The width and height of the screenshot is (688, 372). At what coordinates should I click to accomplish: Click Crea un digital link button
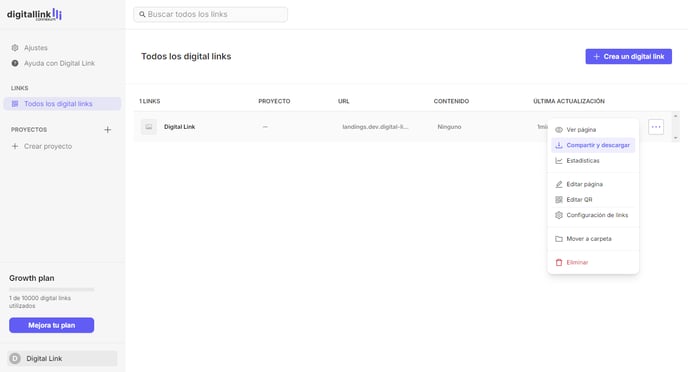click(x=628, y=57)
